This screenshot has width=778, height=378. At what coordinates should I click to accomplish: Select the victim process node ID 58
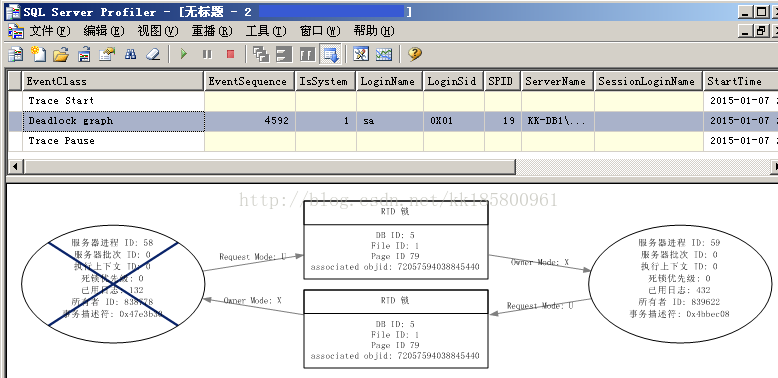[x=113, y=284]
